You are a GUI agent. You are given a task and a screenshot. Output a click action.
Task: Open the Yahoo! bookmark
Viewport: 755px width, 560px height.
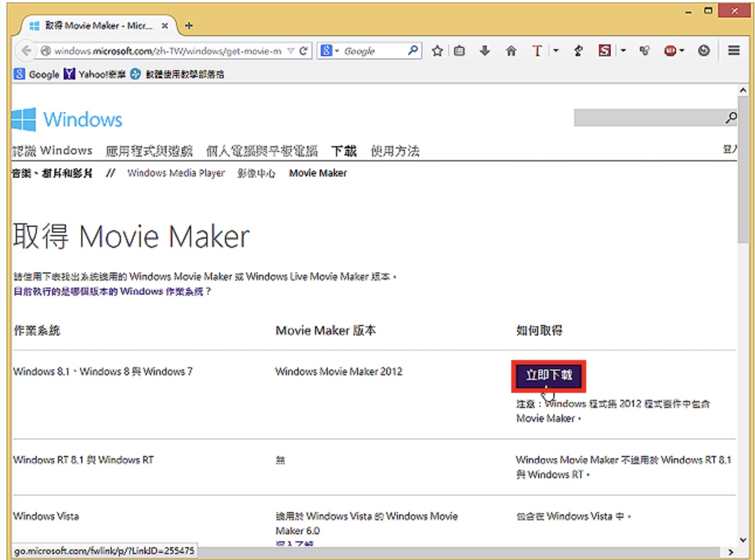(95, 74)
